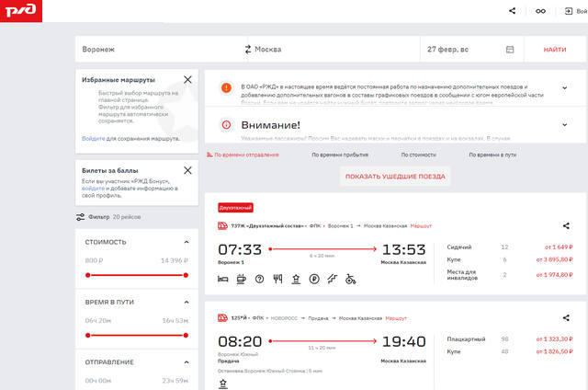Viewport: 588px width, 390px height.
Task: Click the restaurant fork-and-knife icon
Action: pos(277,279)
